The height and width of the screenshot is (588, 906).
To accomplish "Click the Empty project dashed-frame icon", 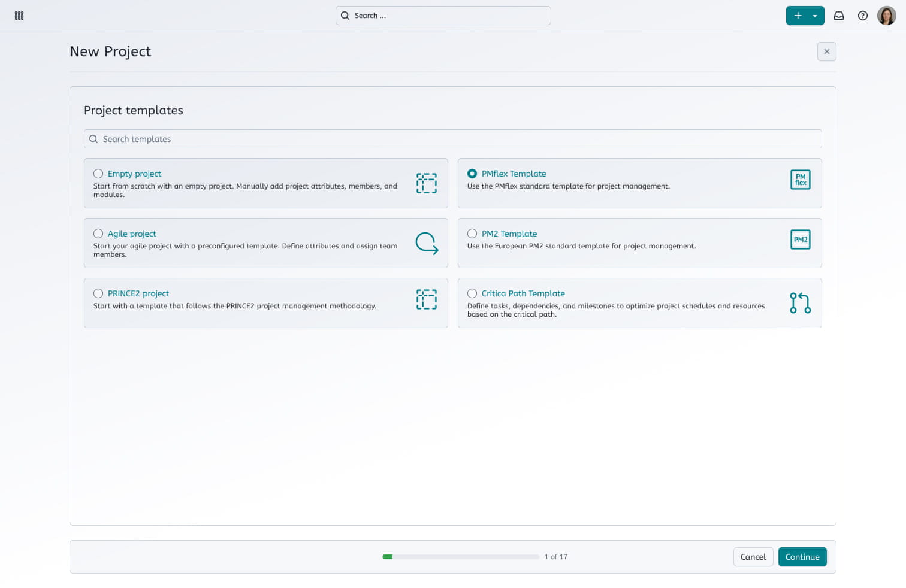I will click(427, 183).
